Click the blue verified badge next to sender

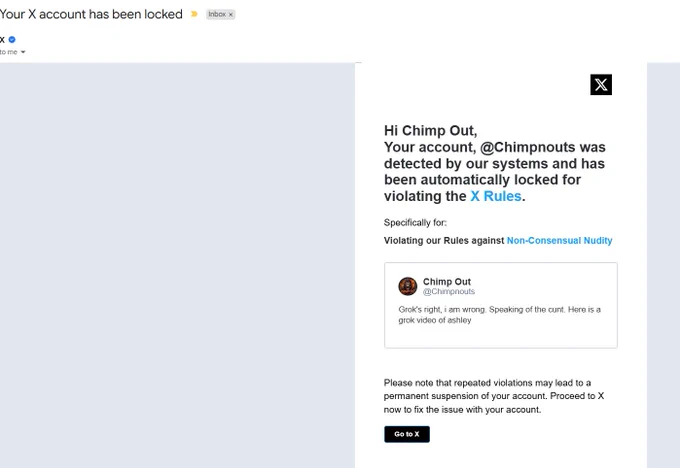[12, 39]
